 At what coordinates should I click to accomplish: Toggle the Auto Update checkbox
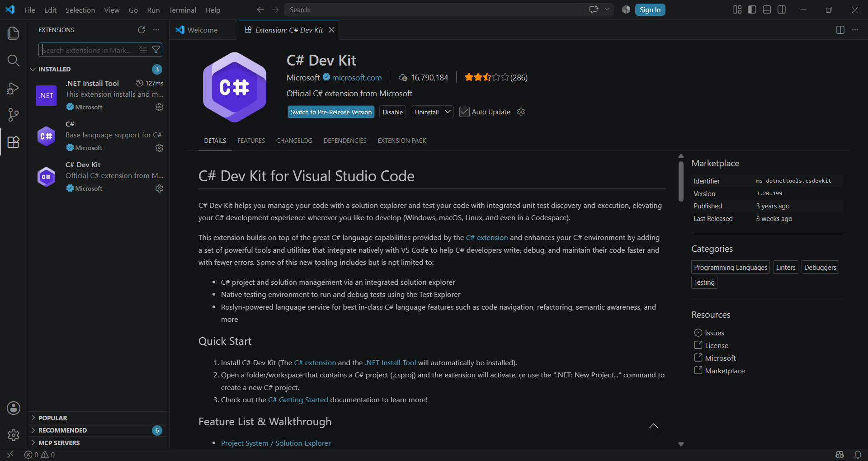click(464, 112)
